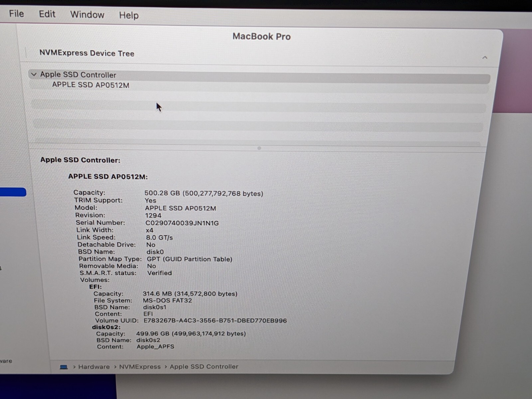Click the MacBook Pro window title
The width and height of the screenshot is (532, 399).
tap(261, 36)
